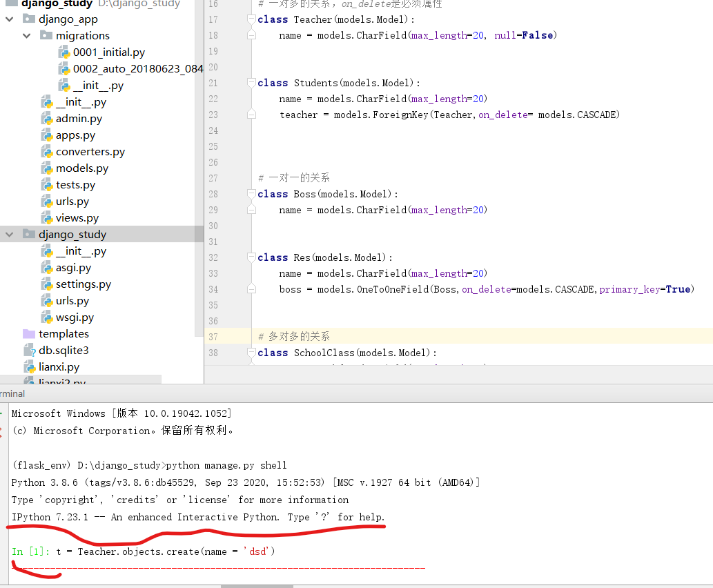Open tests.py file
This screenshot has height=588, width=713.
[x=75, y=185]
